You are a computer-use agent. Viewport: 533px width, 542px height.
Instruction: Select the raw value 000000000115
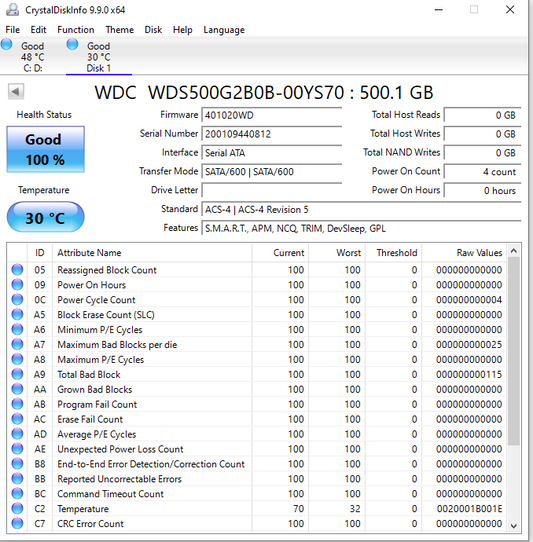(469, 374)
